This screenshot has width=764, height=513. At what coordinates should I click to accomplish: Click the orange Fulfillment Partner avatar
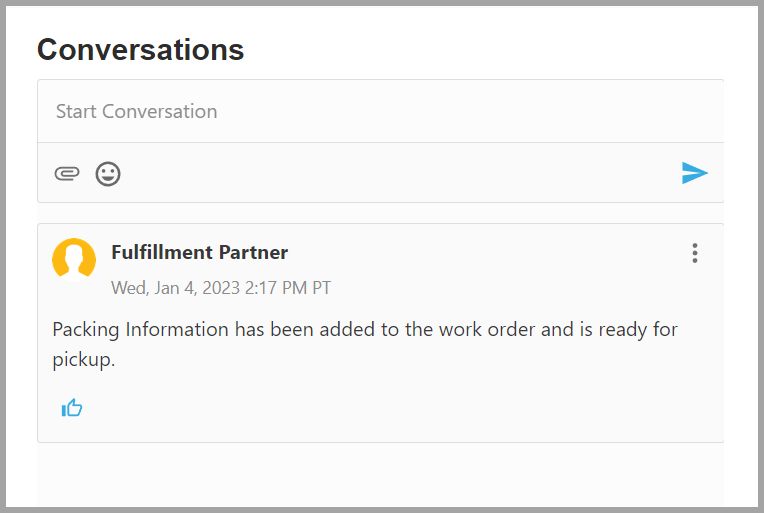pyautogui.click(x=74, y=260)
